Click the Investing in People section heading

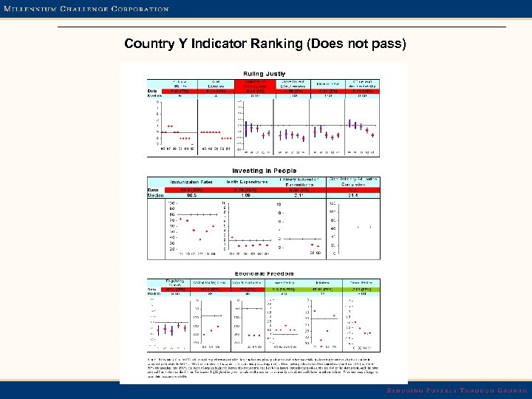point(264,171)
